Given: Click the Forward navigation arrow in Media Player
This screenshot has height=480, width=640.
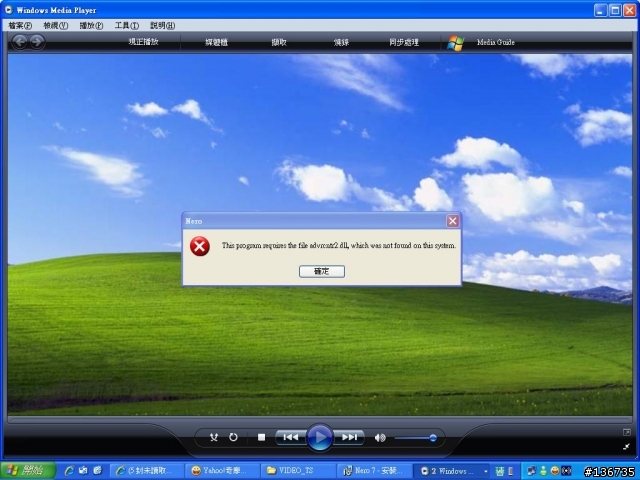Looking at the screenshot, I should [x=37, y=42].
